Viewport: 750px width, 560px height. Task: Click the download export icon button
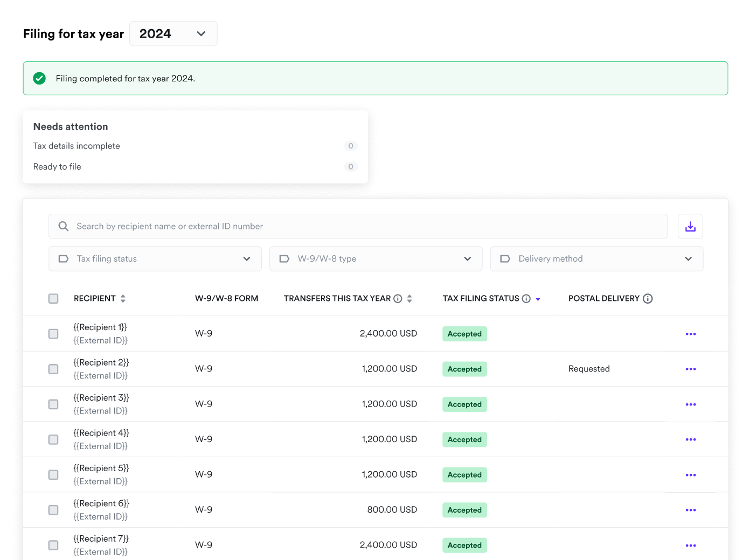point(690,227)
